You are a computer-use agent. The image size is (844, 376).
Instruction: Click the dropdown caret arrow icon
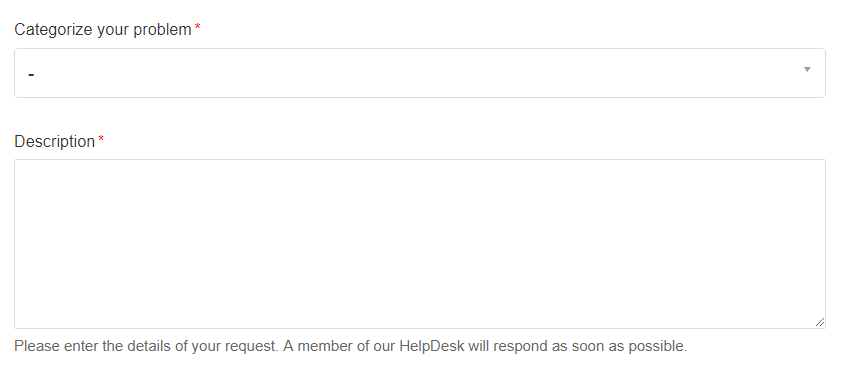[807, 69]
